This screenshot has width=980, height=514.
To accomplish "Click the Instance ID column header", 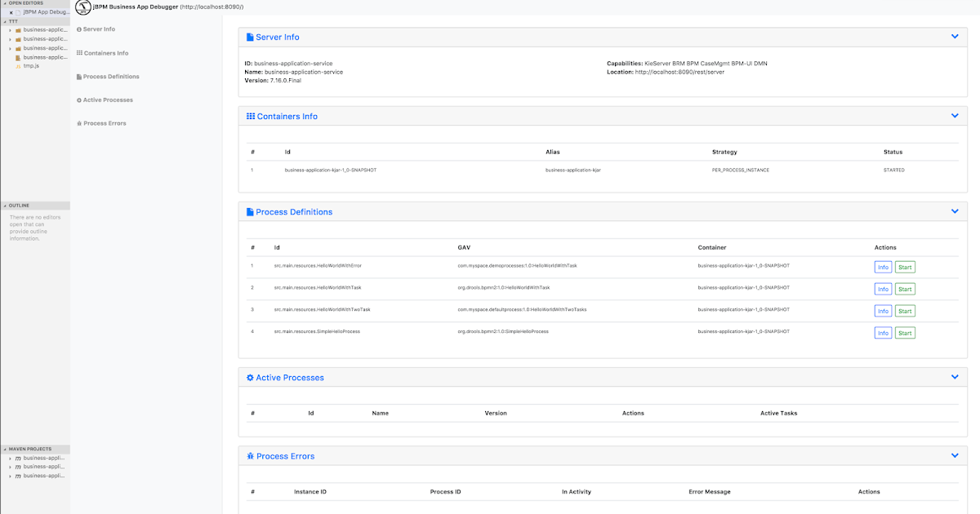I will (x=310, y=492).
